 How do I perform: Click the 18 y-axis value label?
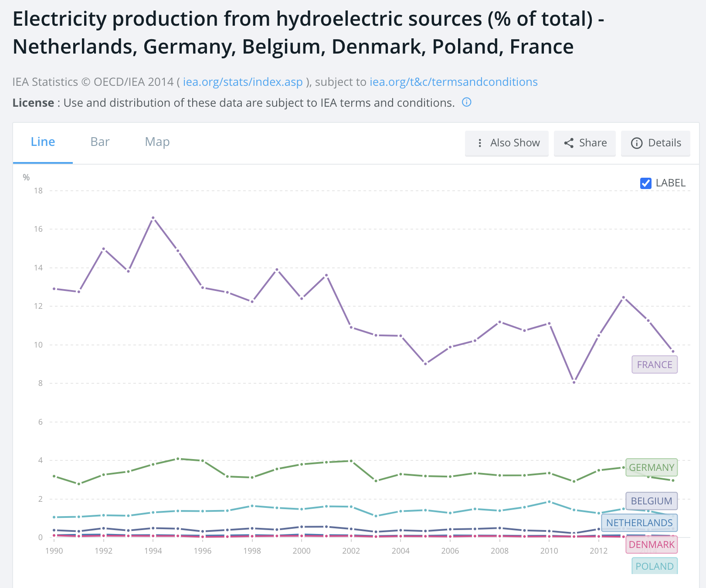coord(38,191)
